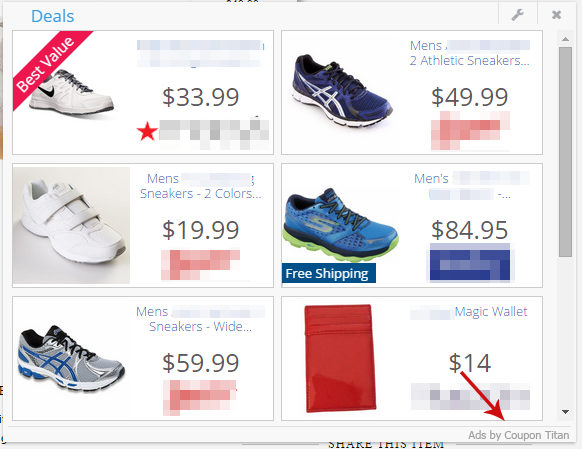
Task: Open the '2 Athletic Sneakers' title link
Action: pos(470,60)
